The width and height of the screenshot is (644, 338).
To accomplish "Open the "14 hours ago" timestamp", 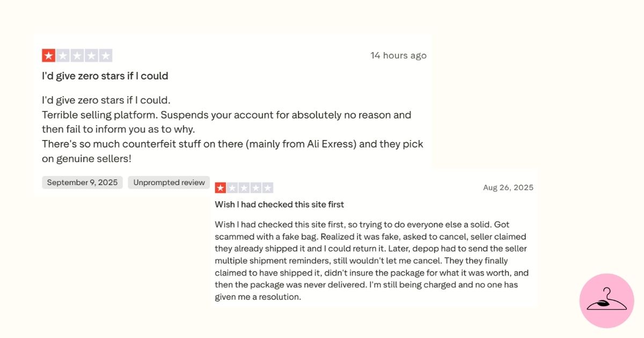I will click(x=398, y=56).
